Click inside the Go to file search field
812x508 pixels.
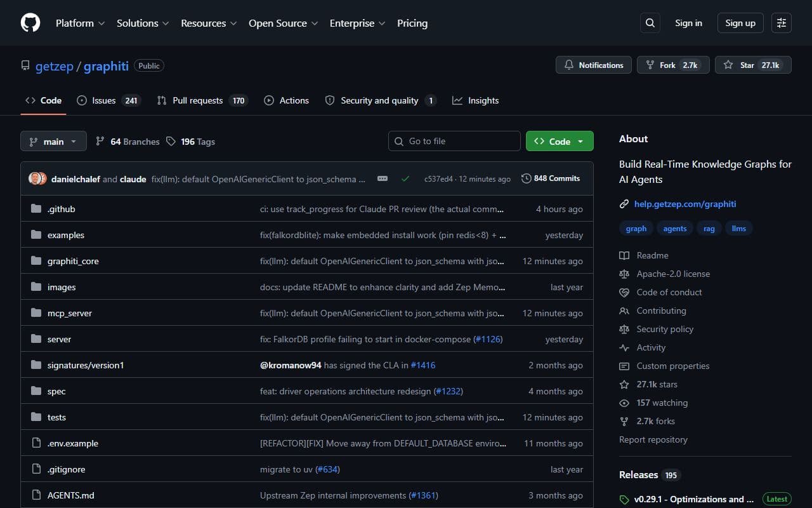coord(454,141)
